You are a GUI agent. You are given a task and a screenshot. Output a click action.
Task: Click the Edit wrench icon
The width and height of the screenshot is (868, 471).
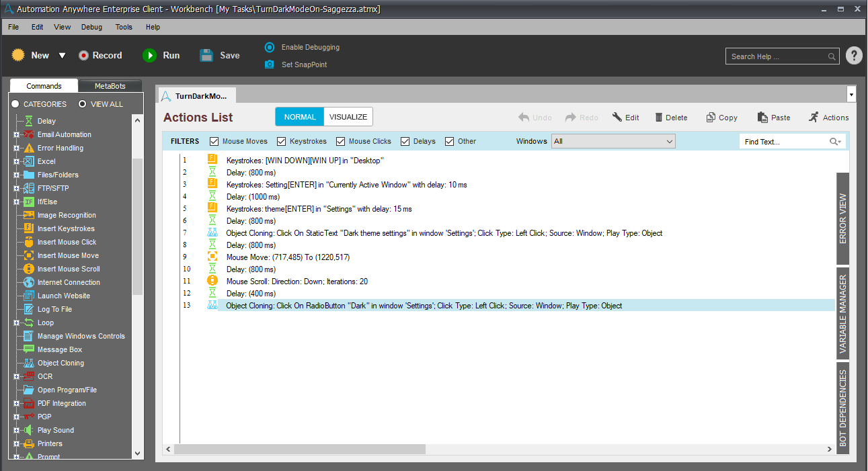(x=617, y=117)
